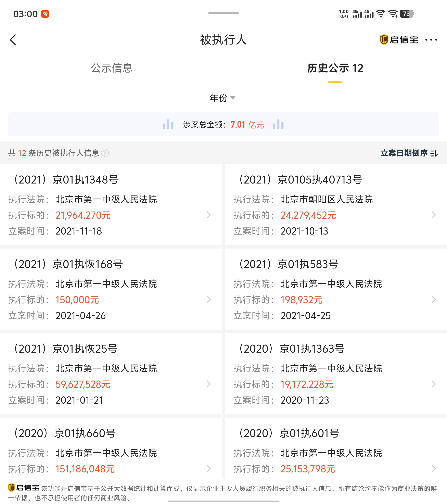The image size is (447, 504).
Task: Expand case 京01执1348号 chevron
Action: pos(209,215)
